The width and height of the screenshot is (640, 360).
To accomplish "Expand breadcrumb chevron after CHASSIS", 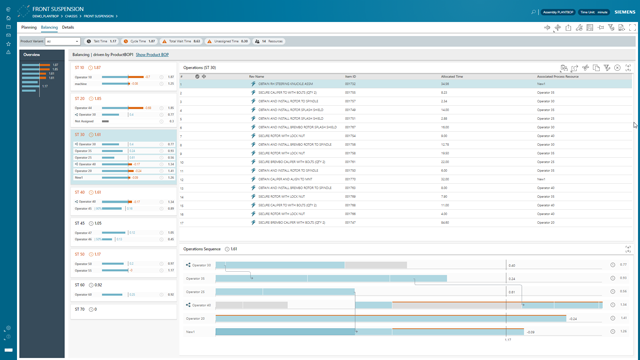I will pos(80,16).
